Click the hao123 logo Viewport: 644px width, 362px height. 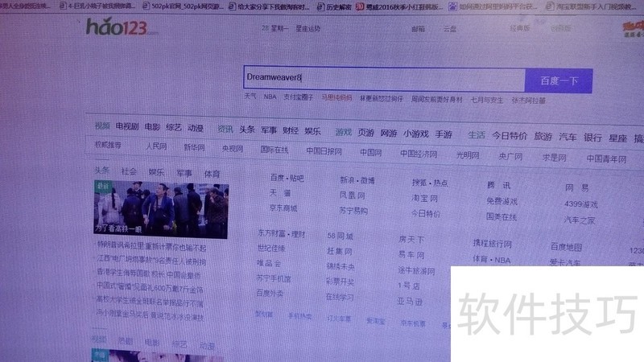[122, 27]
